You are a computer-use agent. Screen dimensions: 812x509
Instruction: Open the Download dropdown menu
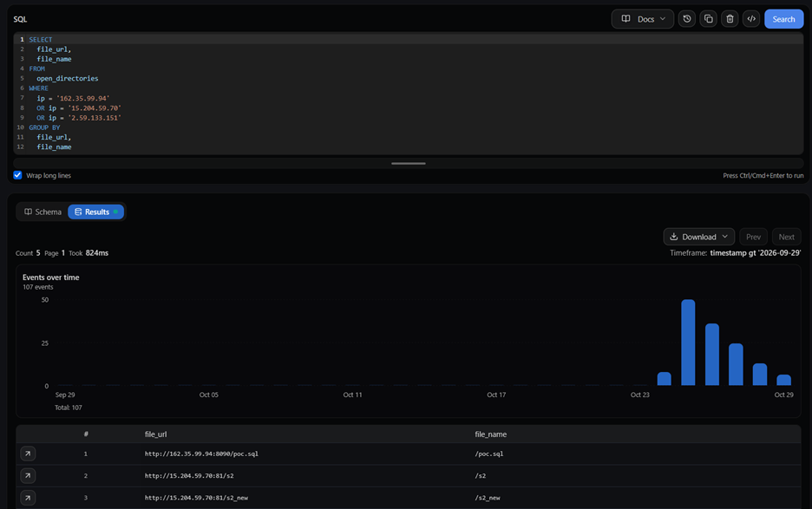pyautogui.click(x=699, y=237)
